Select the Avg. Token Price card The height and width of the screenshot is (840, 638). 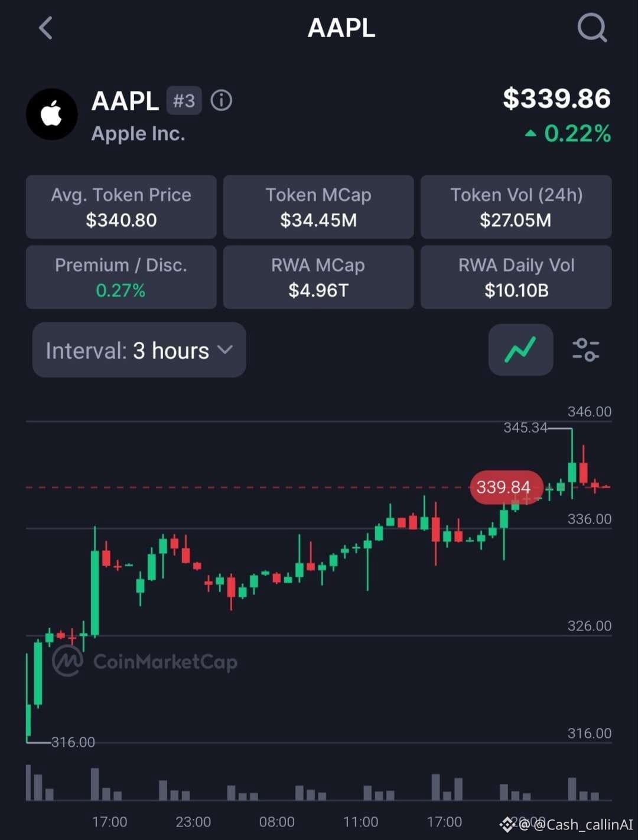click(x=121, y=207)
